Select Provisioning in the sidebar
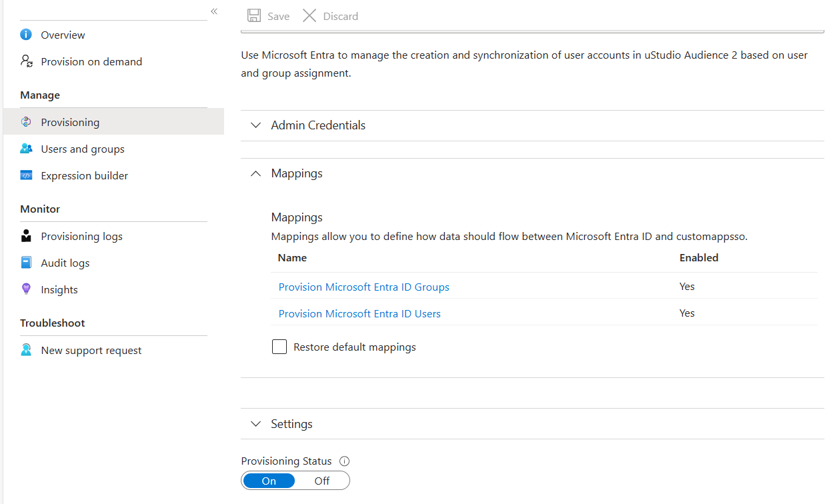 (113, 122)
